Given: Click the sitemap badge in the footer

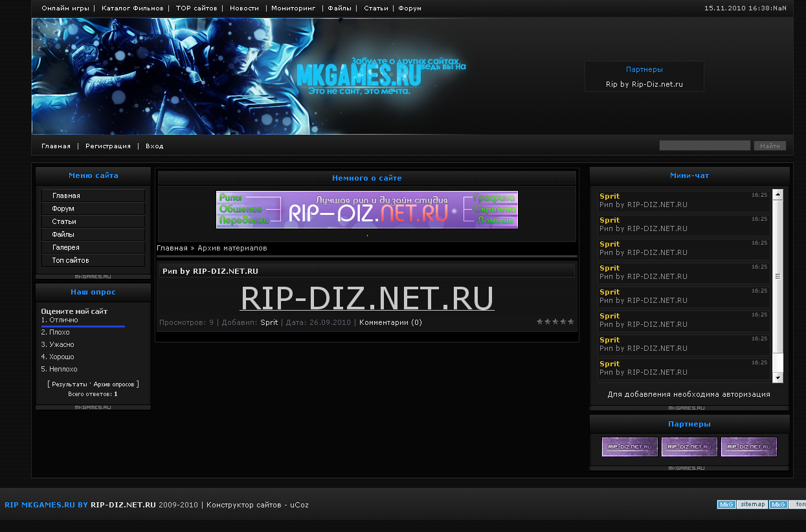Looking at the screenshot, I should 752,504.
